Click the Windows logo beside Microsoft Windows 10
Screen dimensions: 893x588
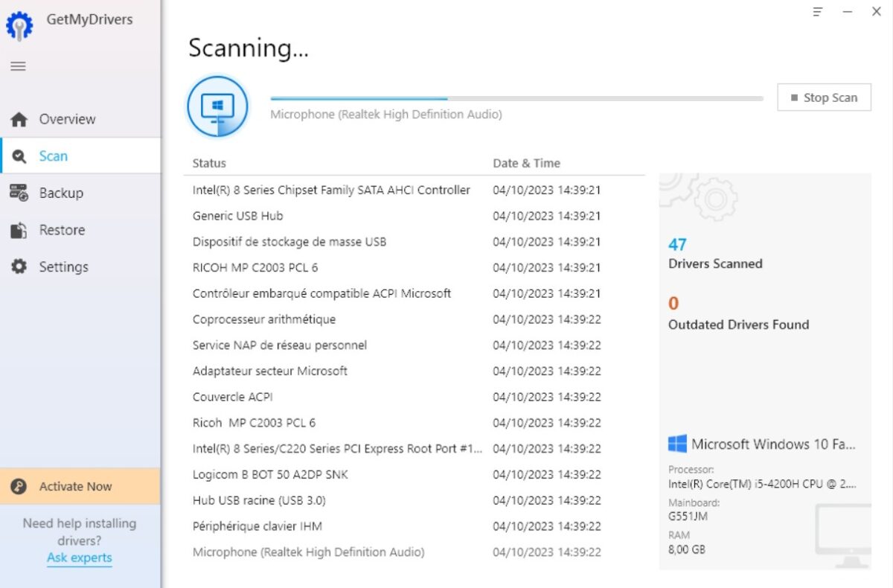(x=677, y=444)
